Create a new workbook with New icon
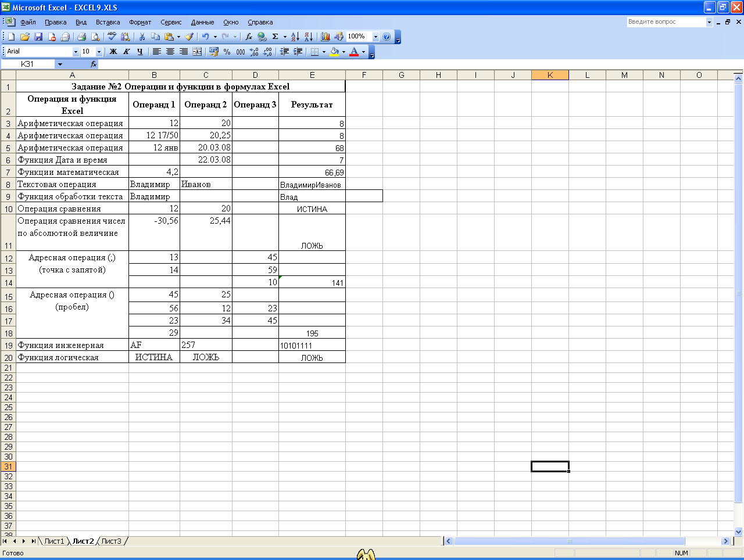744x560 pixels. coord(11,37)
